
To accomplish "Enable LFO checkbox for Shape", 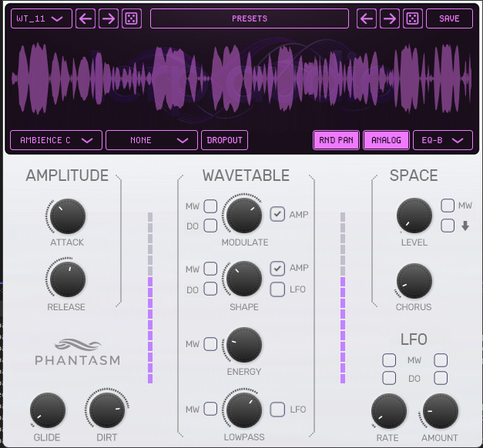I will [277, 289].
